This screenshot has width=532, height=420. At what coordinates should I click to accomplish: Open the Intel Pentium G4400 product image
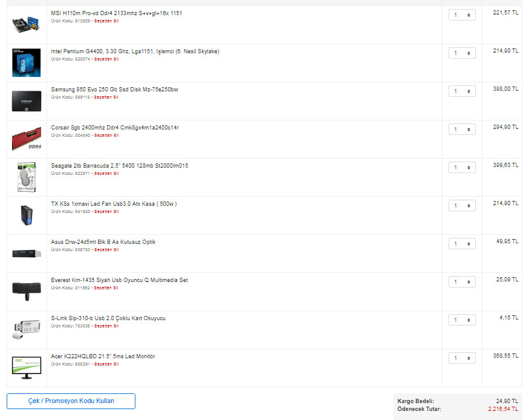(27, 63)
